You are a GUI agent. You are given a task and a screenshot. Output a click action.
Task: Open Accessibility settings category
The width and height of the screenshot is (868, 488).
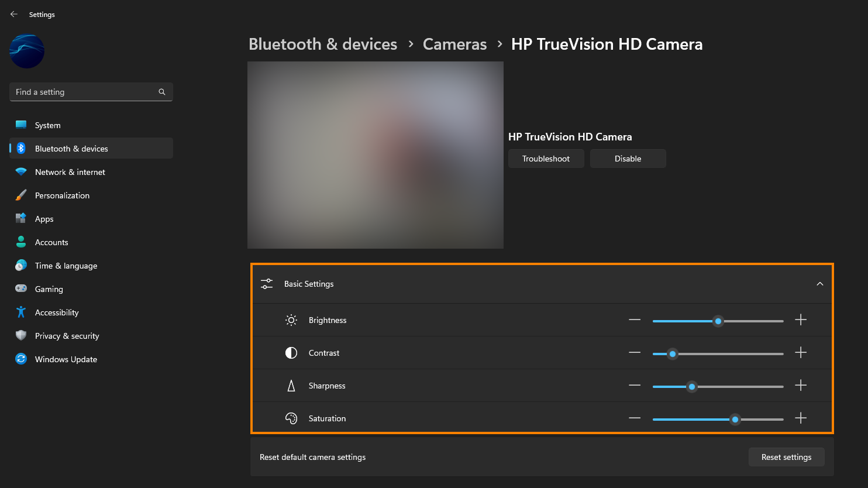[91, 312]
